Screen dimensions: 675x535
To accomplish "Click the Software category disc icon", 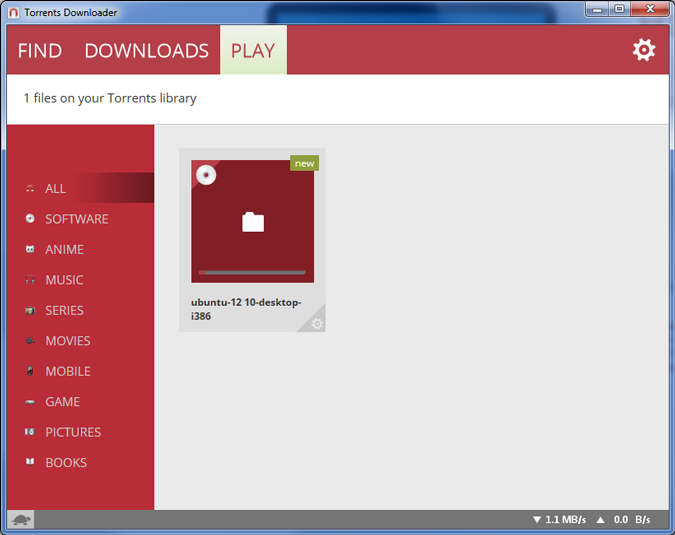I will (30, 219).
